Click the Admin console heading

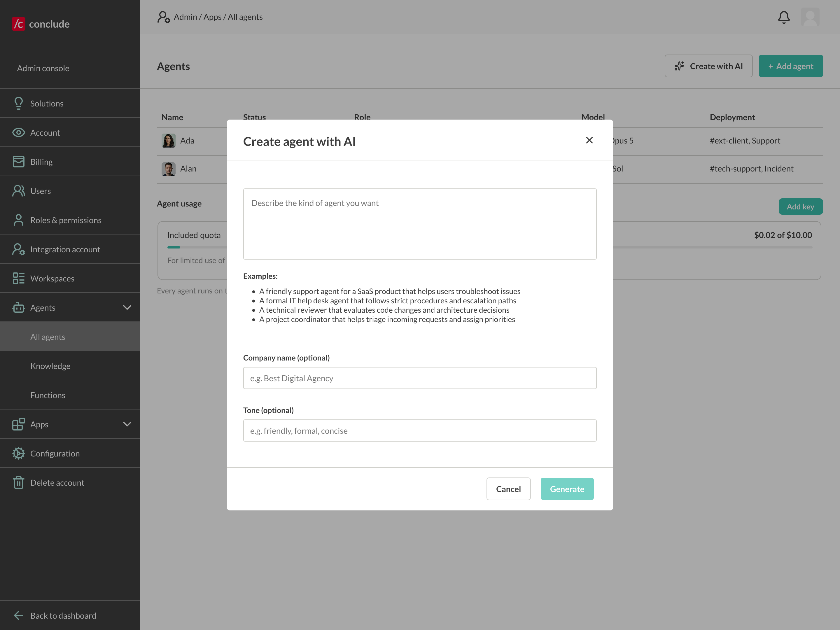[43, 68]
